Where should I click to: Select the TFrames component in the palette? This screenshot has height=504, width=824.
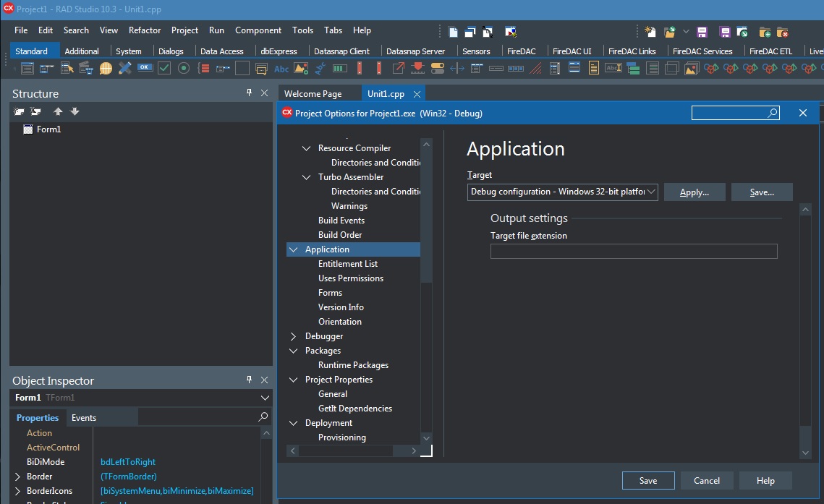27,68
